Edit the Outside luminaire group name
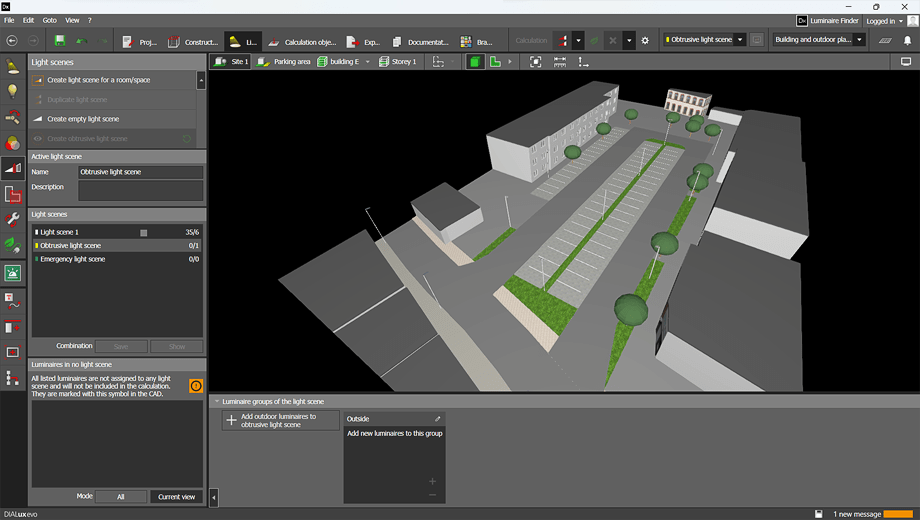 tap(437, 419)
